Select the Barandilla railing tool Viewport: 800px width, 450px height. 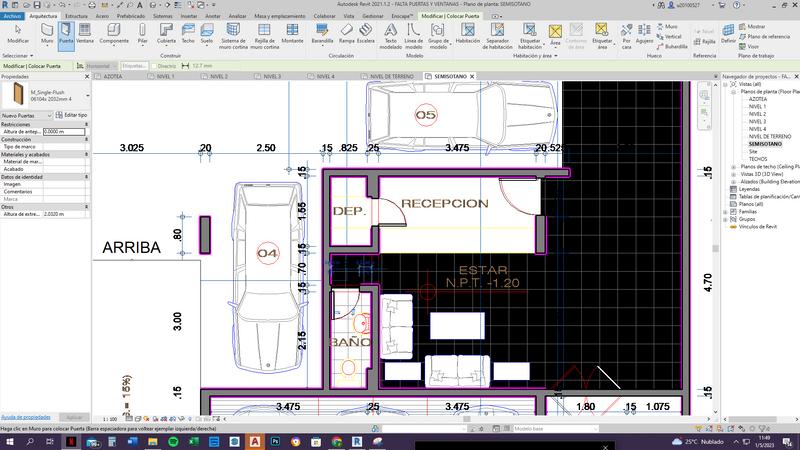(x=322, y=34)
